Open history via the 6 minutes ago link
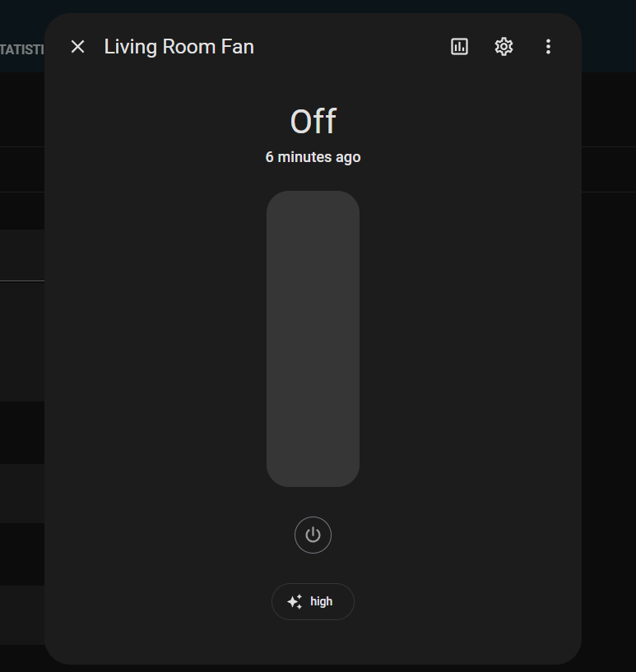This screenshot has width=636, height=672. (313, 157)
